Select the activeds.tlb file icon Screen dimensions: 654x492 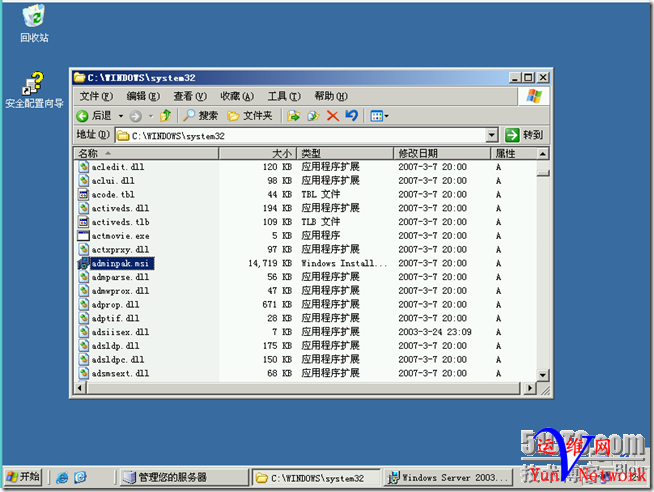83,222
